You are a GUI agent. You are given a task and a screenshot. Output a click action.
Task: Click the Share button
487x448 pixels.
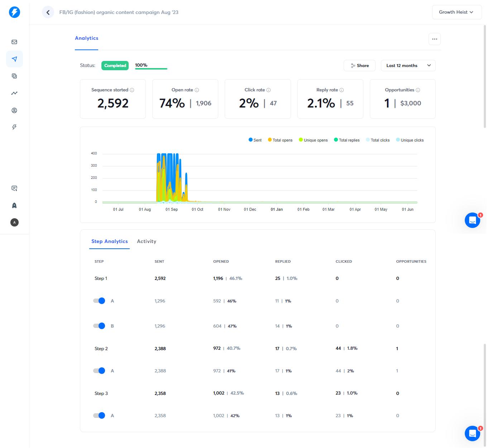coord(359,66)
